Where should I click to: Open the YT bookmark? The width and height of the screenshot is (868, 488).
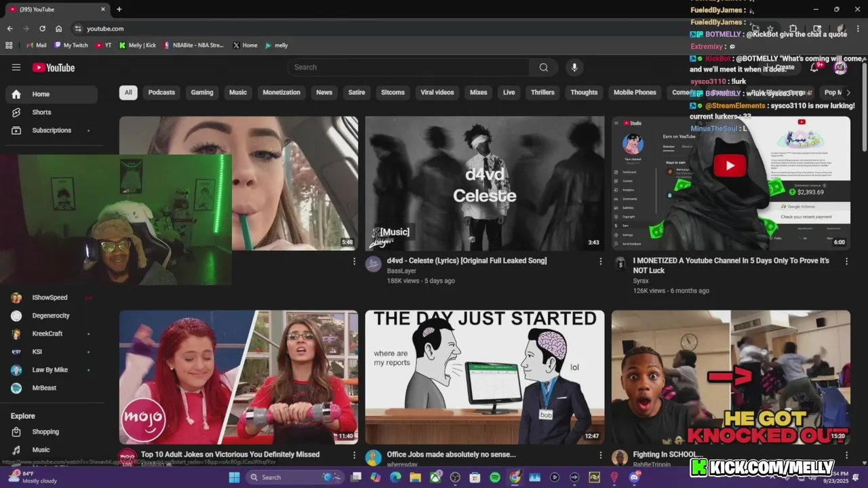[104, 45]
